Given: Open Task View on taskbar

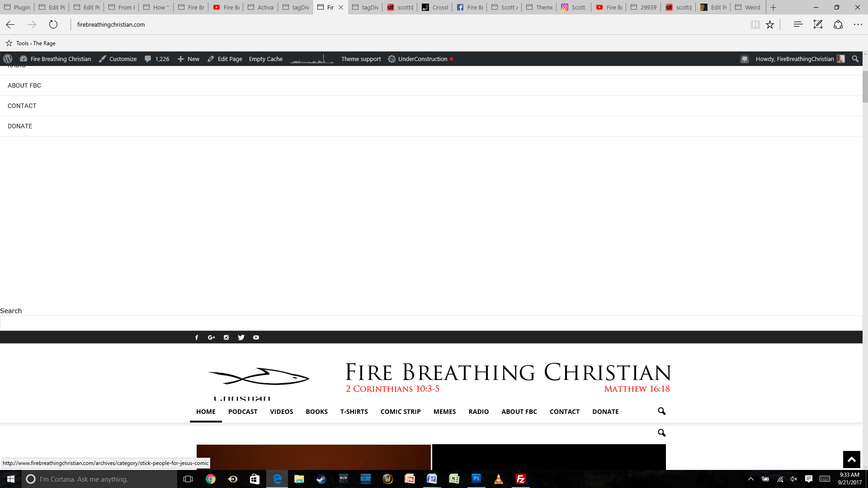Looking at the screenshot, I should tap(188, 479).
